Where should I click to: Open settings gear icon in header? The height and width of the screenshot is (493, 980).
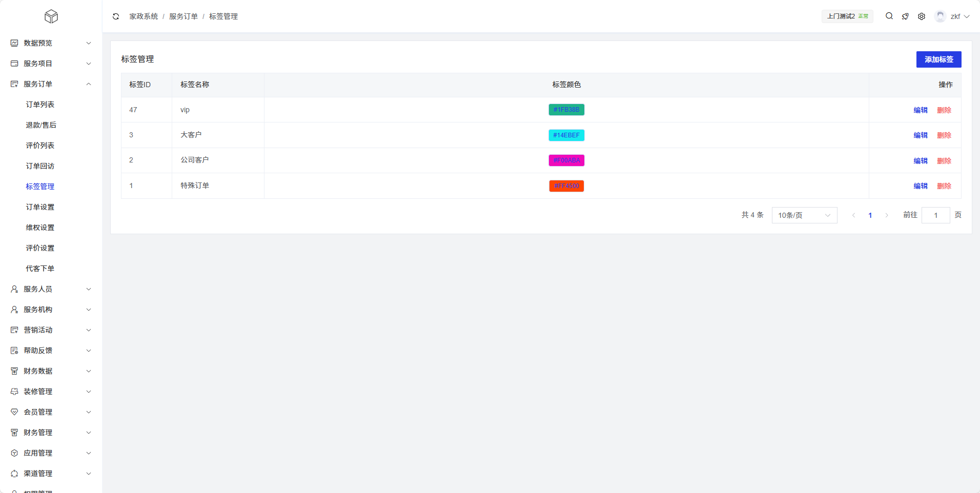[x=922, y=16]
